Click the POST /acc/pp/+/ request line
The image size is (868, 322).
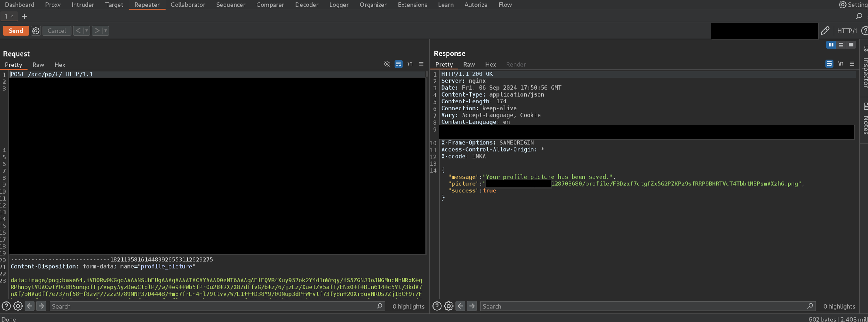click(52, 74)
